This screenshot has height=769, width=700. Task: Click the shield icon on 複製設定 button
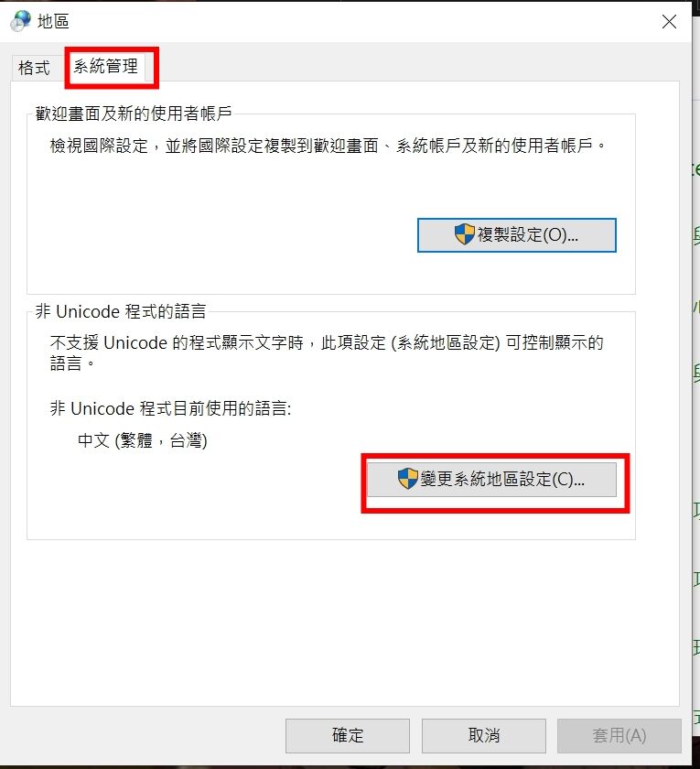(464, 234)
